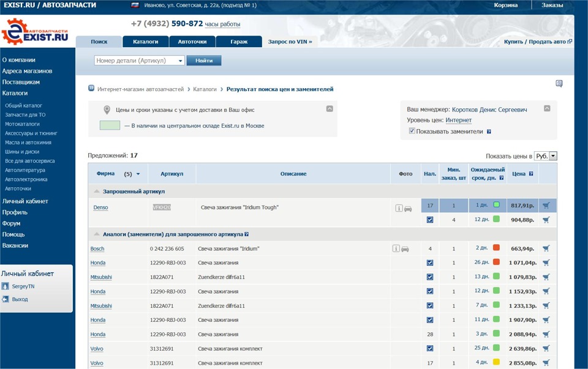
Task: Click orange status square in Bosch row
Action: pos(496,247)
